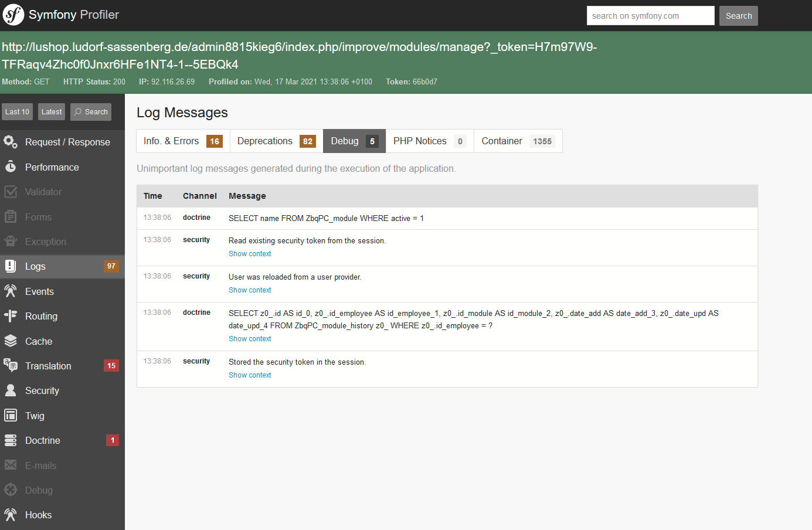Click the Exception ghost icon
This screenshot has height=530, width=812.
point(11,242)
